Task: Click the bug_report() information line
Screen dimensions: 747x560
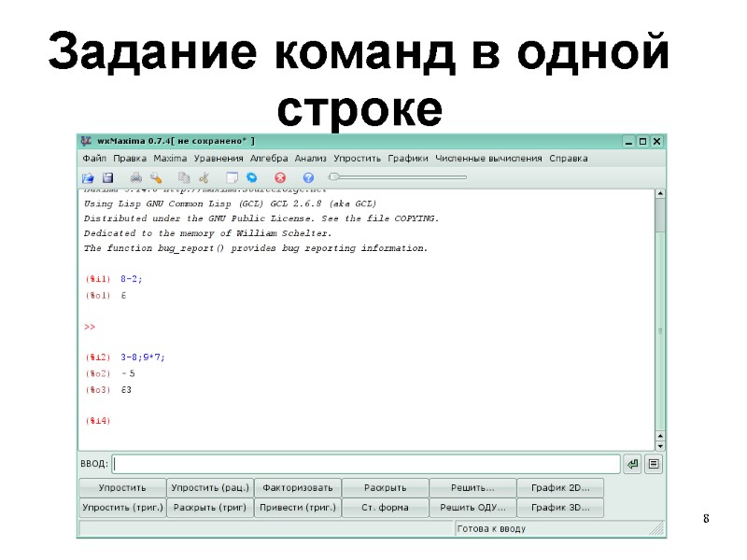Action: tap(256, 248)
